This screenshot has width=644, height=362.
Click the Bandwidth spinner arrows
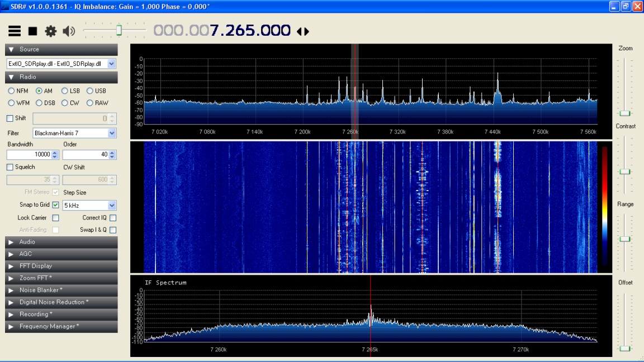coord(55,155)
